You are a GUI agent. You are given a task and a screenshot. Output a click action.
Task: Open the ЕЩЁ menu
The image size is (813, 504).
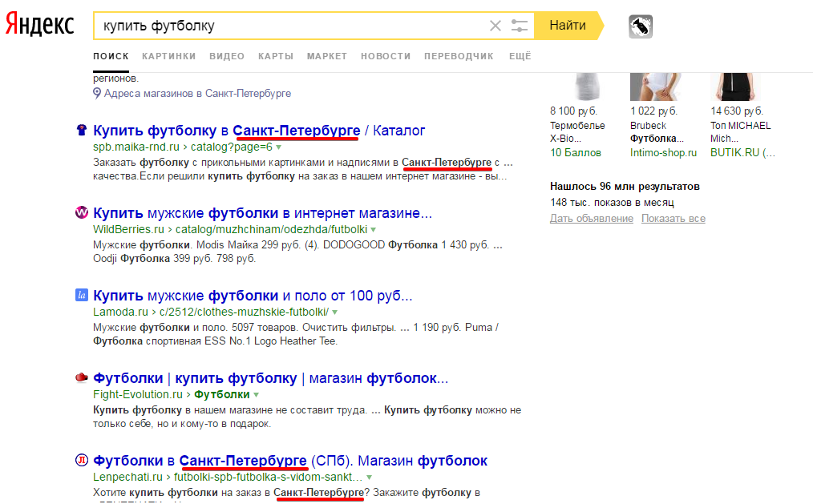[x=520, y=56]
